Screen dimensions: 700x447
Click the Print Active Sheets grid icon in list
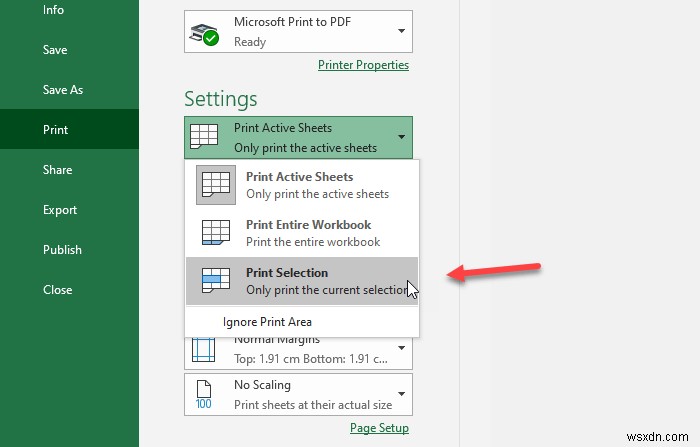coord(216,185)
